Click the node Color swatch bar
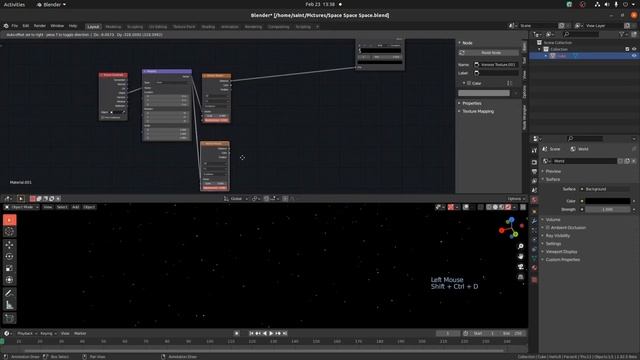The height and width of the screenshot is (360, 640). 484,93
